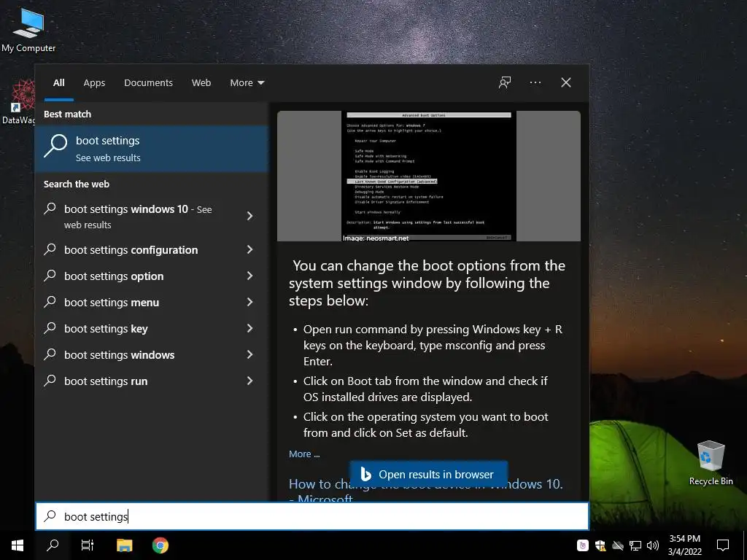
Task: Open 'How to change the boot device' link
Action: pos(425,490)
